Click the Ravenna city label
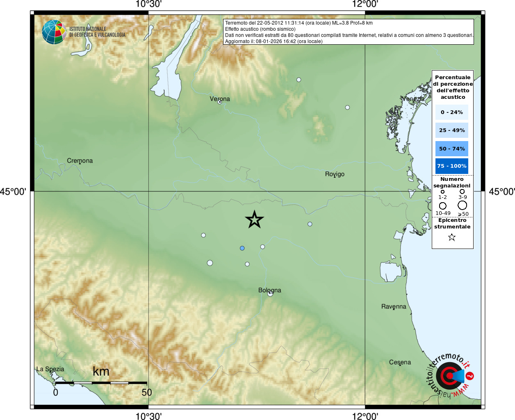Screen dimensions: 515x420 (394, 306)
